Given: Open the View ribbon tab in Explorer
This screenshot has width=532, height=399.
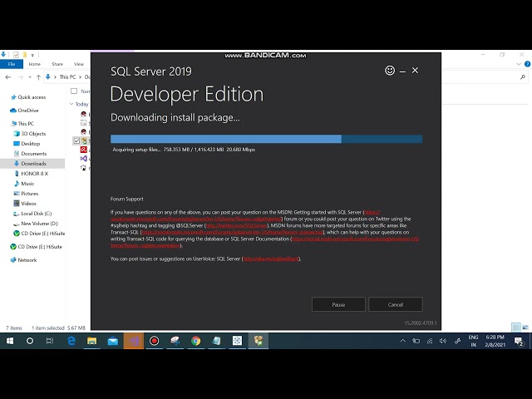Looking at the screenshot, I should pyautogui.click(x=79, y=64).
